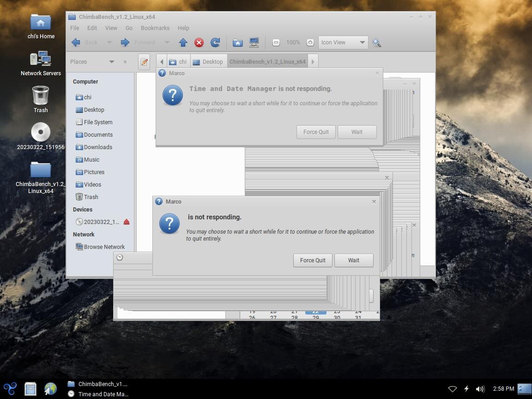Select date 29 in the calendar
The image size is (532, 399).
coord(315,317)
